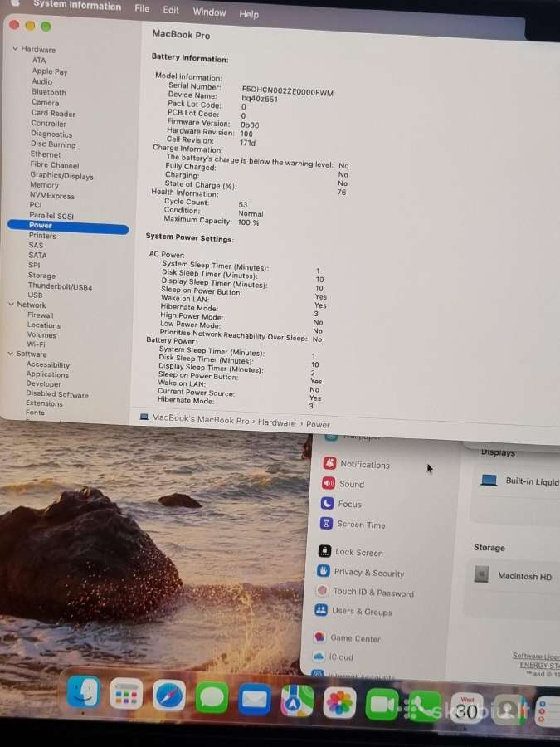The image size is (560, 747).
Task: Click Power in the path bar
Action: pyautogui.click(x=318, y=424)
